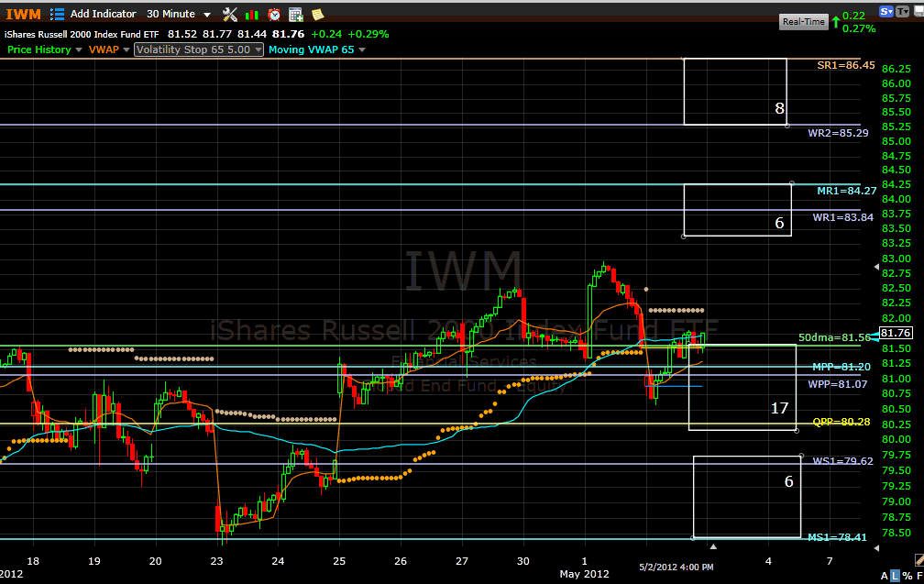Viewport: 924px width, 584px height.
Task: Click the WPP=81.07 pivot label
Action: tap(838, 384)
